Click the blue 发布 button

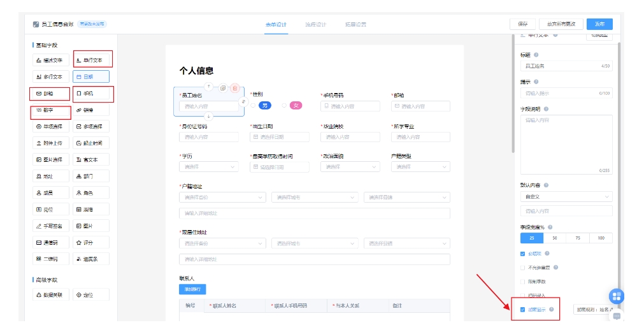coord(599,24)
